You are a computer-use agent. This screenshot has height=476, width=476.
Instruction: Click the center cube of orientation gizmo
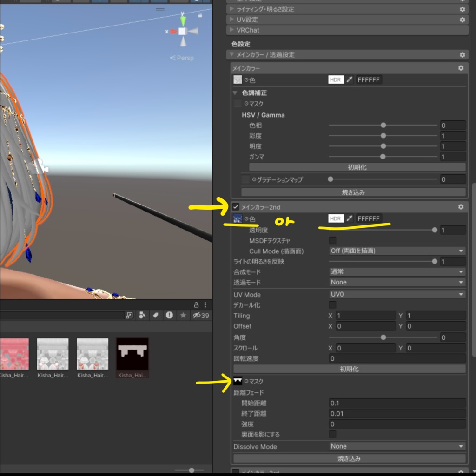(182, 31)
